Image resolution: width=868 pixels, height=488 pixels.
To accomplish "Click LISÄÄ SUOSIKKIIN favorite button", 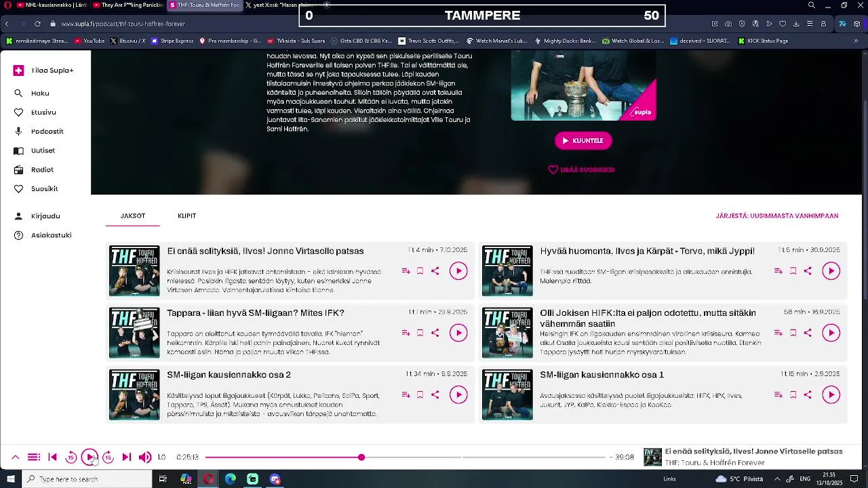I will 581,169.
